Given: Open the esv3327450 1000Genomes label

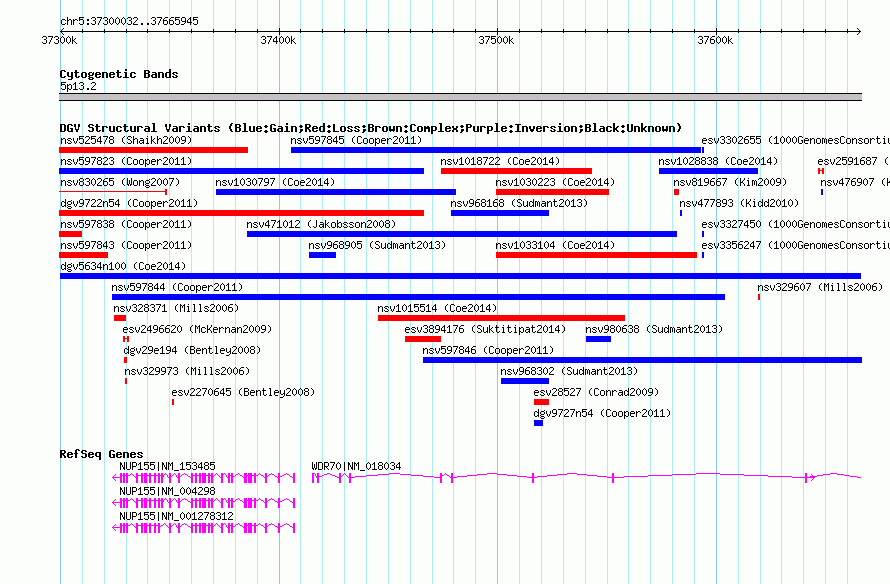Looking at the screenshot, I should click(795, 224).
